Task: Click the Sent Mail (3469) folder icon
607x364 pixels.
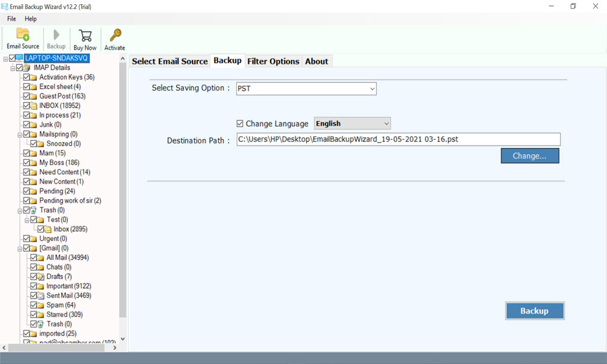Action: pos(41,295)
